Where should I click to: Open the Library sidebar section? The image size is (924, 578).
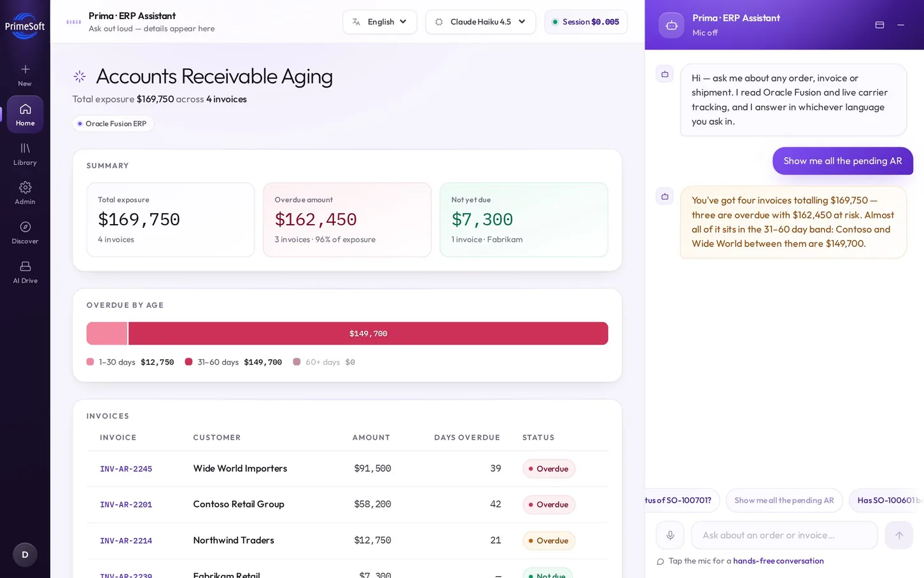coord(25,154)
